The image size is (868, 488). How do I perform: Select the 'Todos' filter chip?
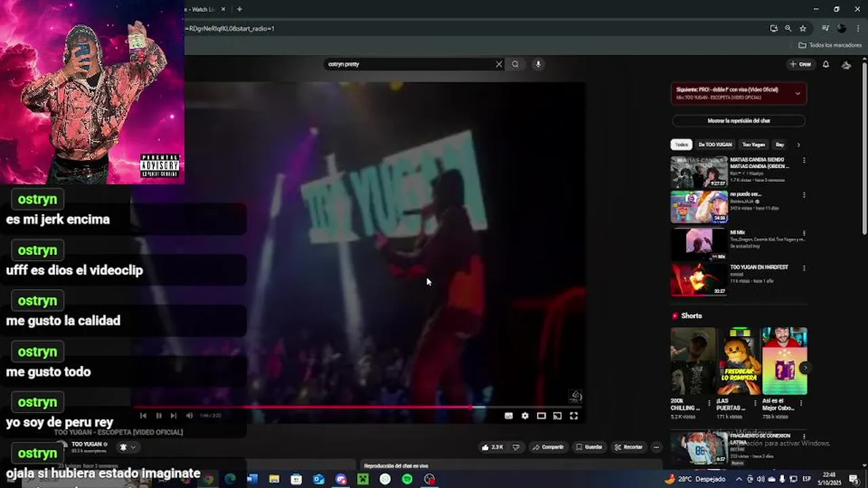pos(682,144)
